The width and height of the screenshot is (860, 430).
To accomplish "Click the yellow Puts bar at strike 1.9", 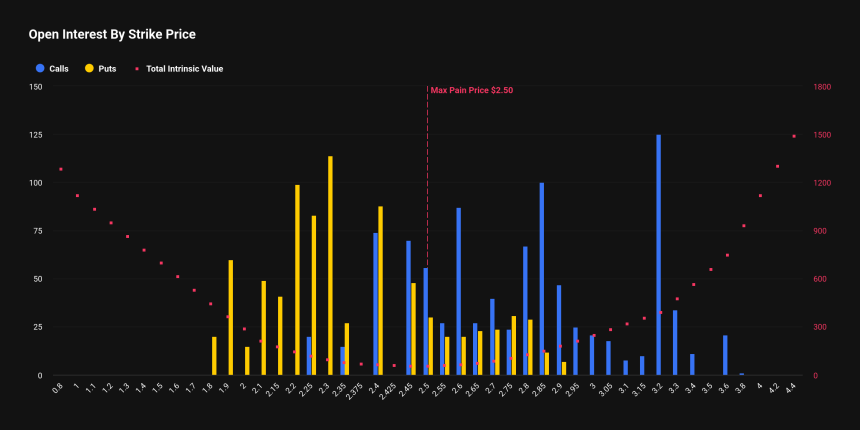I will coord(230,317).
